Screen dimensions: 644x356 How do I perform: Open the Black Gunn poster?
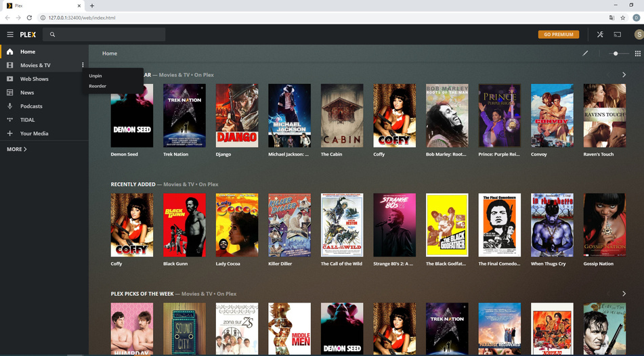pos(184,225)
